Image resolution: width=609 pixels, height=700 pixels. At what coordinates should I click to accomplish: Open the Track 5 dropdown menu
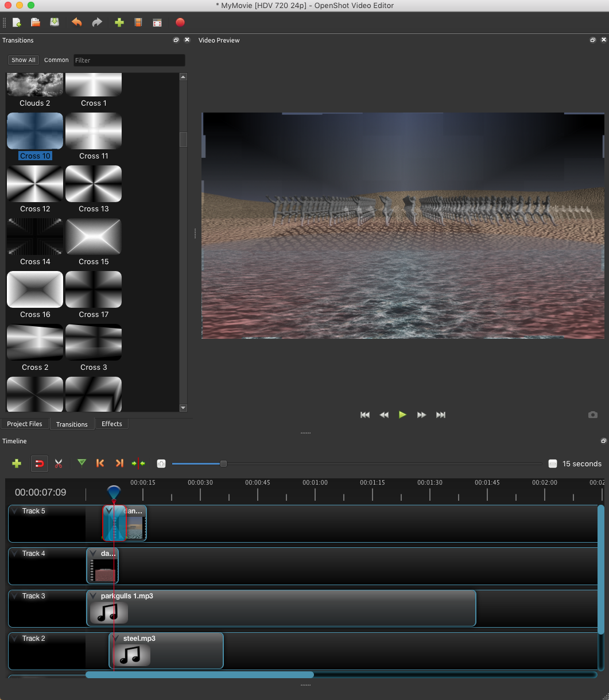(15, 511)
